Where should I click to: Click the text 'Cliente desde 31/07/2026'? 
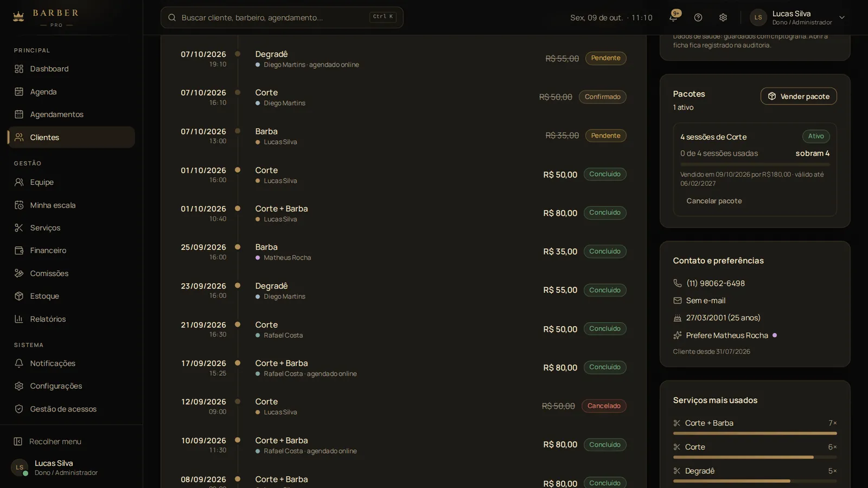[712, 351]
